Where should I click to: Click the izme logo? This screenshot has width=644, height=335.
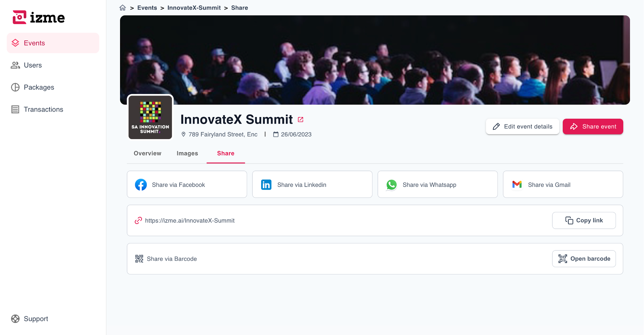pyautogui.click(x=39, y=17)
